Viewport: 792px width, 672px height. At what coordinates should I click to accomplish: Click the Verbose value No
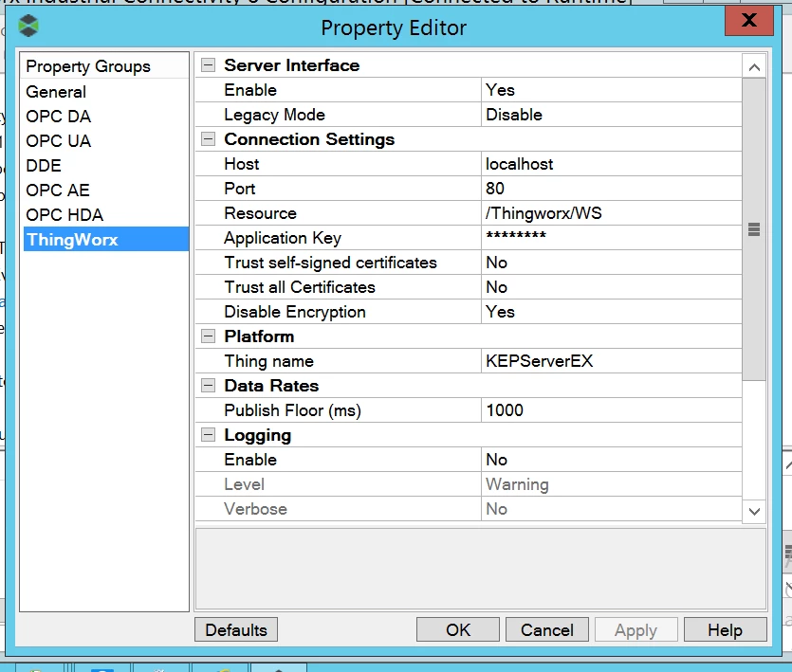[x=611, y=509]
